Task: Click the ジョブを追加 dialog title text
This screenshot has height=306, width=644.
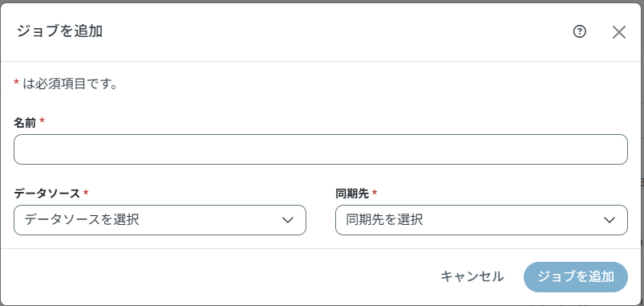Action: (59, 31)
